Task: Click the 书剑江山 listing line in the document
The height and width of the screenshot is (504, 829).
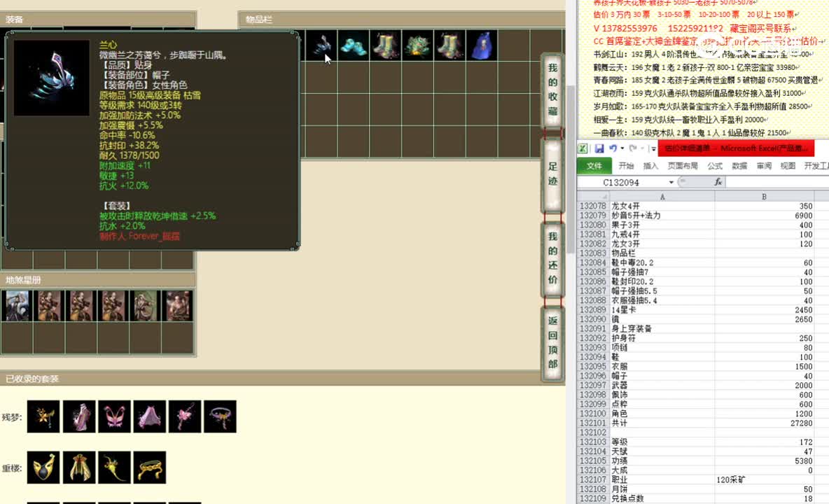Action: coord(702,54)
